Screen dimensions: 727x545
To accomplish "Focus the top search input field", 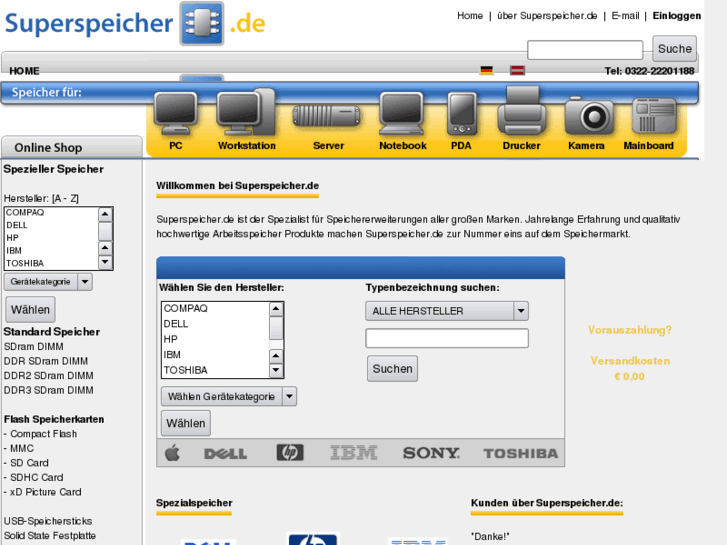I will [x=585, y=50].
